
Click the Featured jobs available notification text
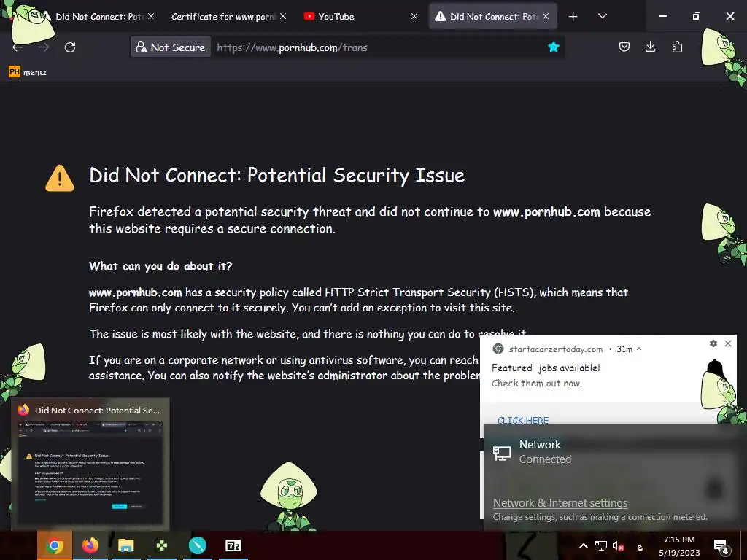(x=546, y=367)
